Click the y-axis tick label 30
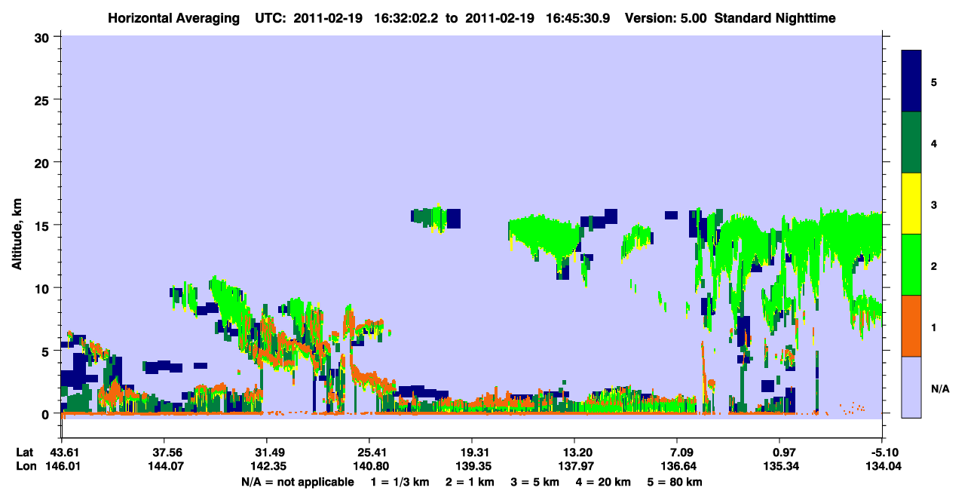The width and height of the screenshot is (980, 503). (x=44, y=36)
